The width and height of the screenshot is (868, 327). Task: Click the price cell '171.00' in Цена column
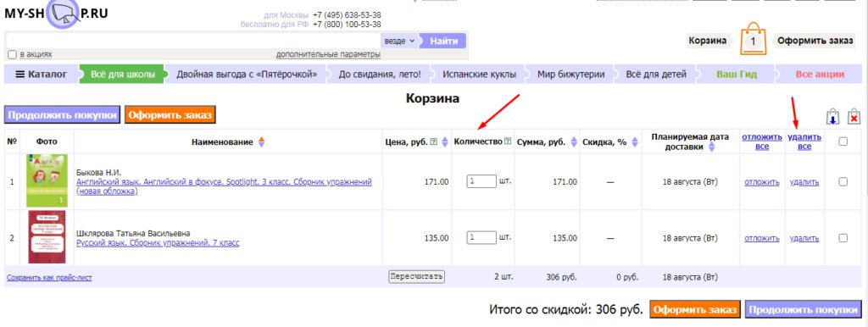coord(436,182)
